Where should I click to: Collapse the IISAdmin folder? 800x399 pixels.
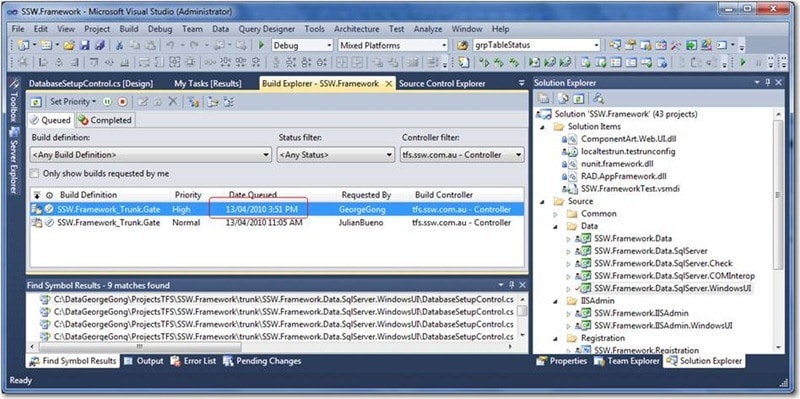[556, 301]
